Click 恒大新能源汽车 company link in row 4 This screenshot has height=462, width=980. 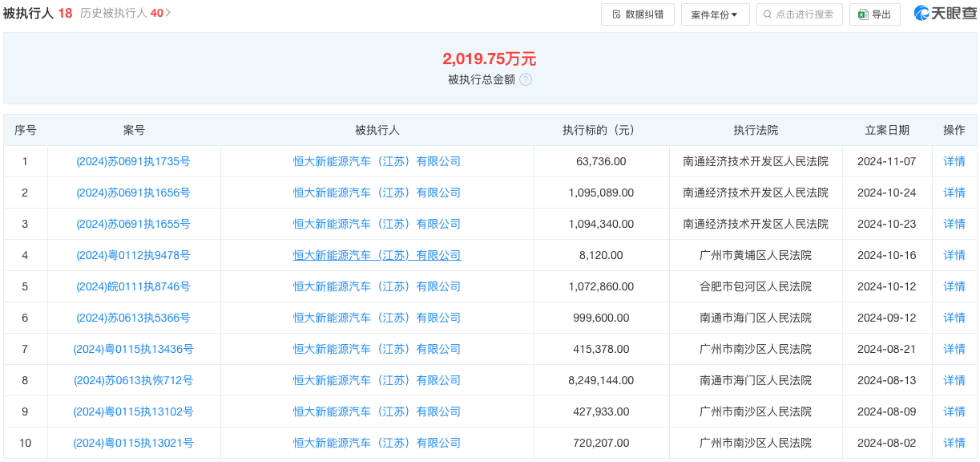tap(377, 255)
